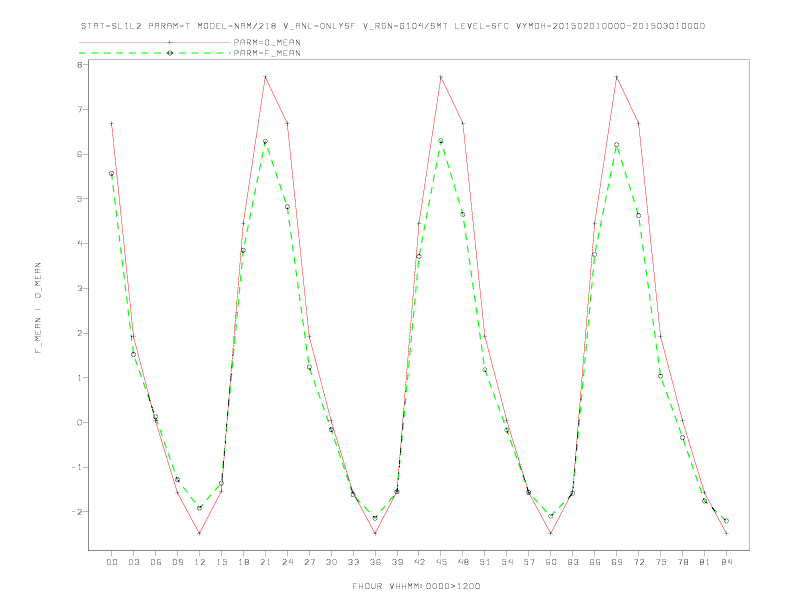The image size is (792, 612).
Task: Click x-axis tick label 21
Action: tap(265, 562)
